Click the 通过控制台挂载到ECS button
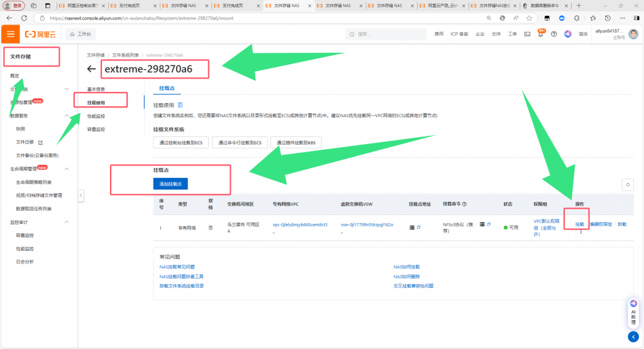This screenshot has height=349, width=644. (x=181, y=143)
